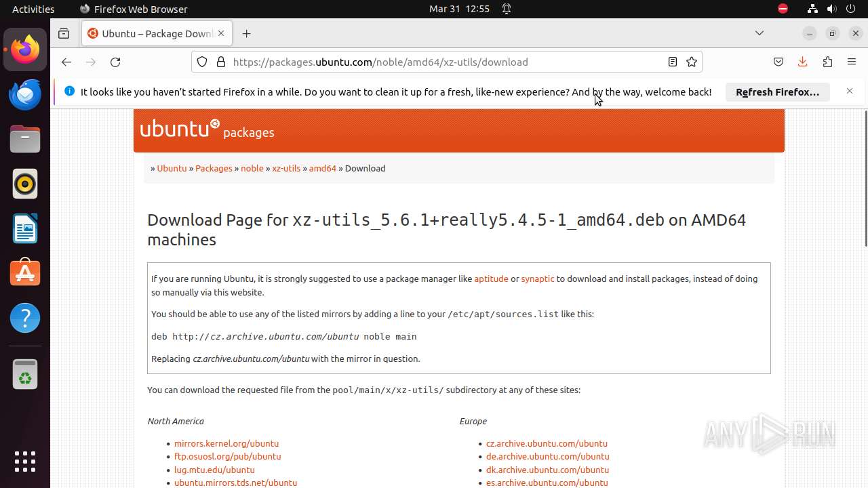The height and width of the screenshot is (488, 868).
Task: Click the 'Europe' mirrors heading
Action: [x=473, y=421]
